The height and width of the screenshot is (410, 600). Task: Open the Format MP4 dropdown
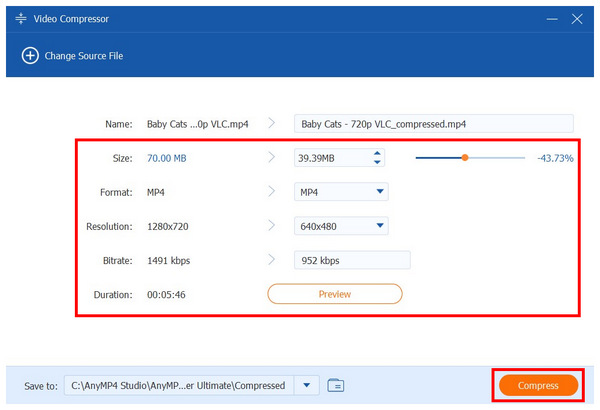341,192
